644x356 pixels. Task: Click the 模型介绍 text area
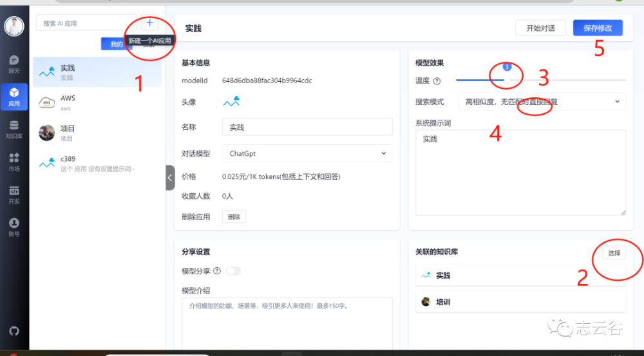click(x=287, y=324)
